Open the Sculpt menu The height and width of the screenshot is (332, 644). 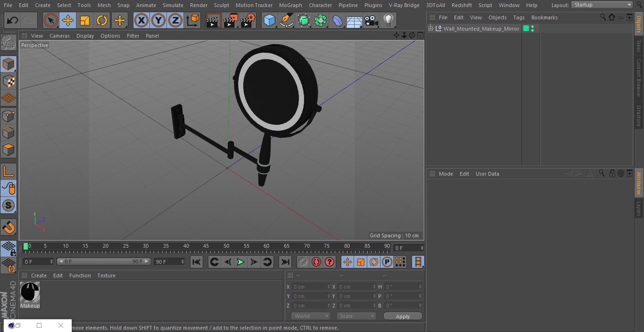(221, 5)
